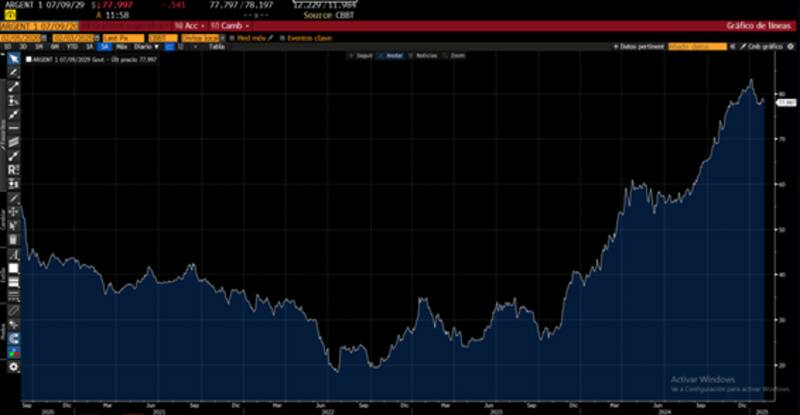Viewport: 800px width, 415px height.
Task: Enable the Med móv checkbox
Action: click(x=230, y=37)
